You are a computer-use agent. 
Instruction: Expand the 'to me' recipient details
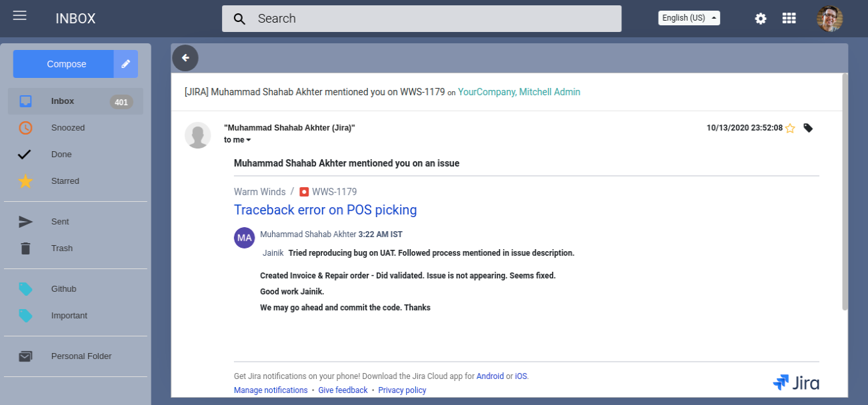(238, 140)
